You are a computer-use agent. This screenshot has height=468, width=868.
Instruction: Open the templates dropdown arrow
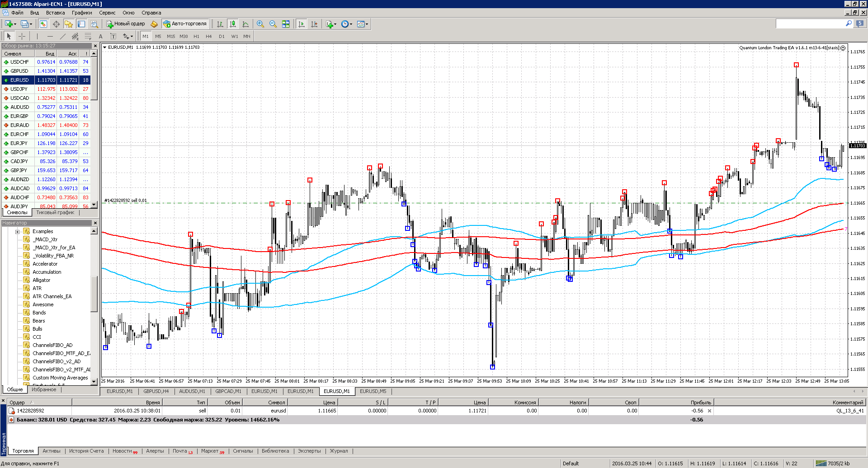pyautogui.click(x=367, y=24)
